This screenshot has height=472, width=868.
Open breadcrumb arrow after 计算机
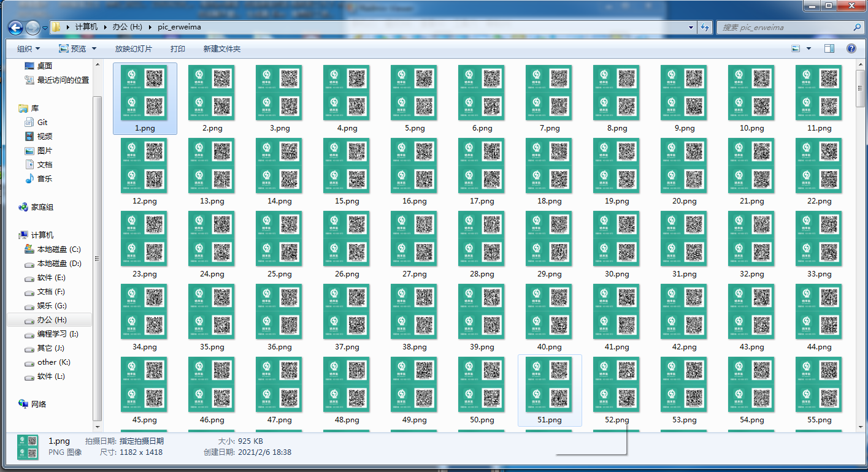tap(105, 27)
